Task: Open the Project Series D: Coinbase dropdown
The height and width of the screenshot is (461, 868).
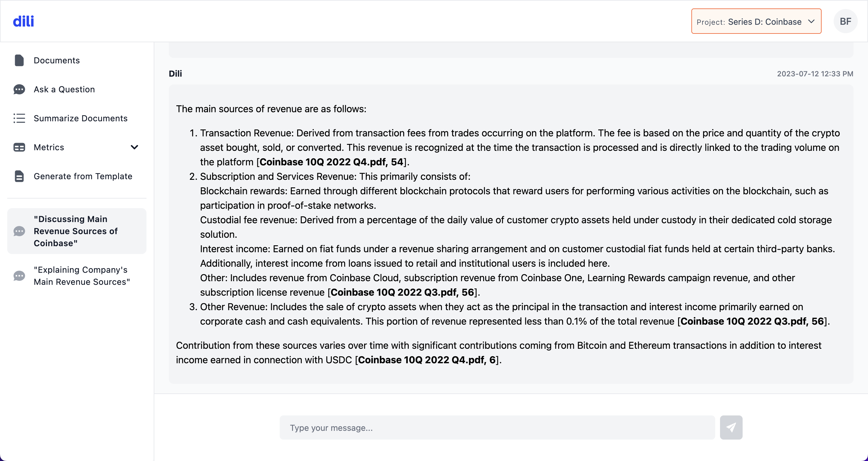Action: click(756, 22)
